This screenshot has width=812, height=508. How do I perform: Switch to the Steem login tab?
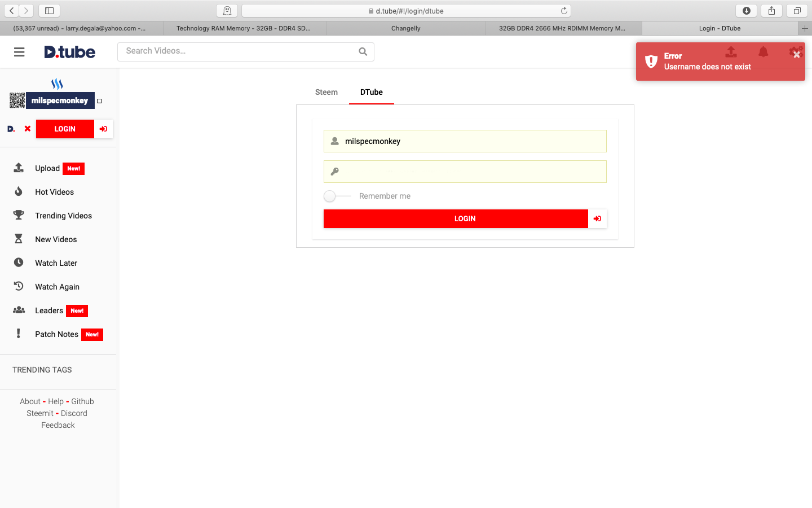pyautogui.click(x=326, y=92)
